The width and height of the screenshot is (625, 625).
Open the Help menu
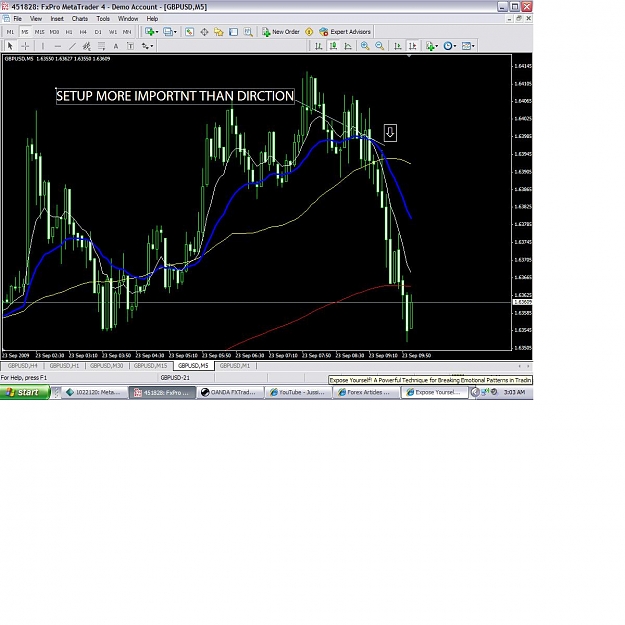[x=152, y=19]
